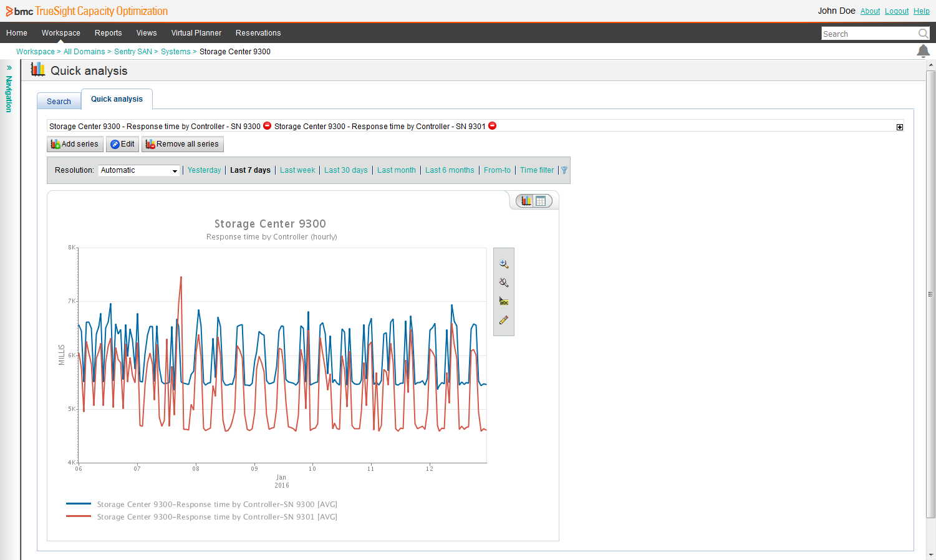
Task: Click the Storage Center 9300 breadcrumb text
Action: pos(235,52)
